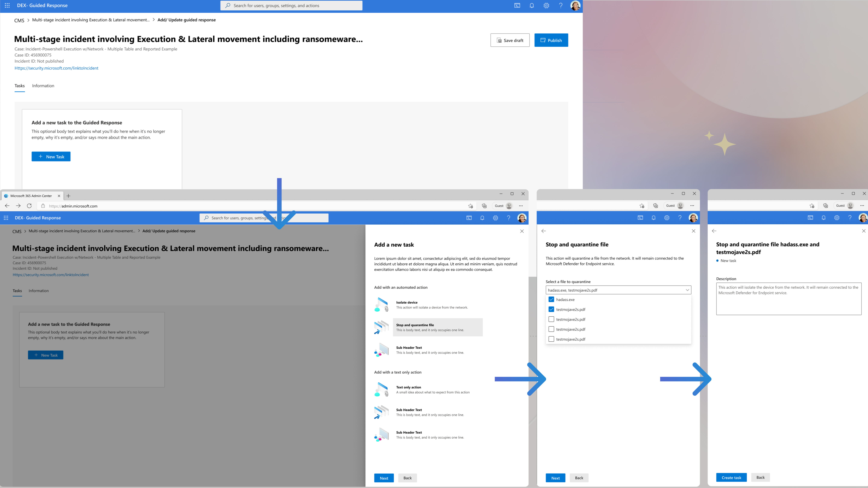Add favorite star in admin.microsoft.com address bar

470,206
